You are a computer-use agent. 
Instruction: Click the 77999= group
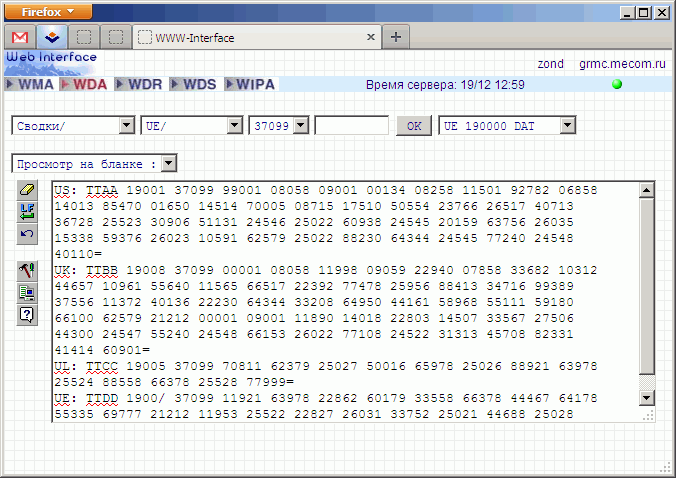point(270,382)
